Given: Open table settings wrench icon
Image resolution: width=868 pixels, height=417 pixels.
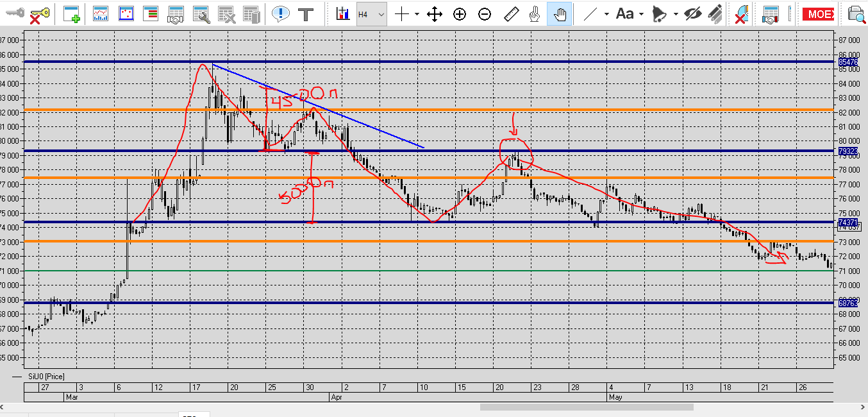Looking at the screenshot, I should tap(201, 13).
